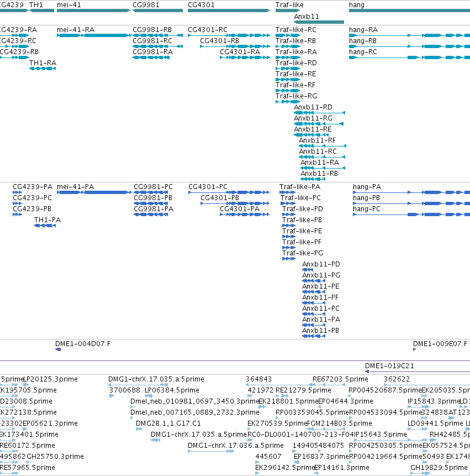Click feature 445607
The image size is (470, 476).
point(268,457)
